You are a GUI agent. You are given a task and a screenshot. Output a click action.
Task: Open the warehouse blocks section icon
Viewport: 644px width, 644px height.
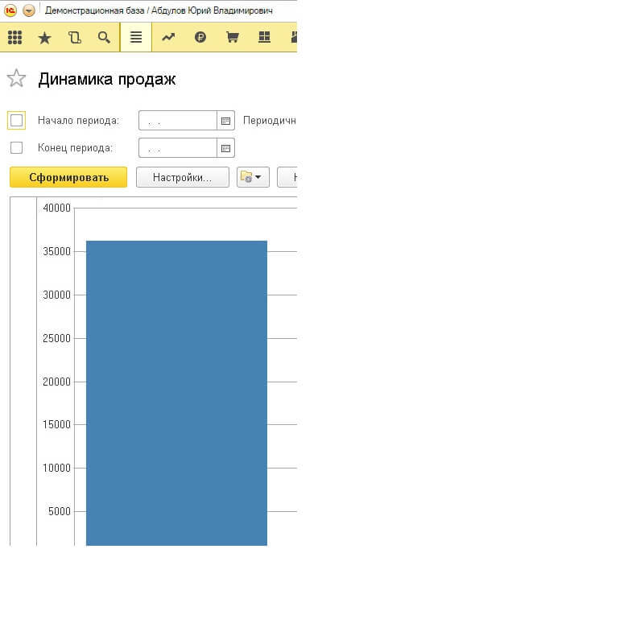pos(265,37)
